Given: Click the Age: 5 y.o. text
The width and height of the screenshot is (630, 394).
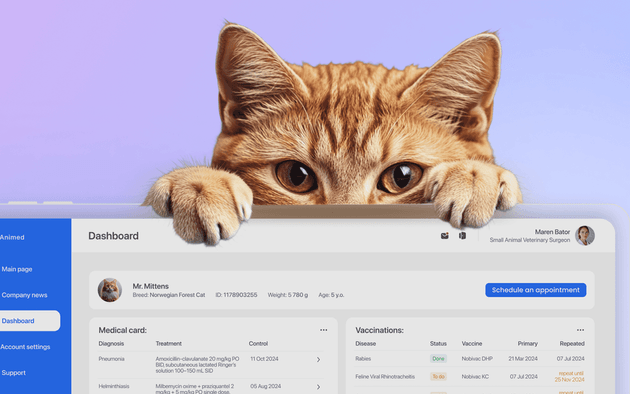Looking at the screenshot, I should [331, 295].
